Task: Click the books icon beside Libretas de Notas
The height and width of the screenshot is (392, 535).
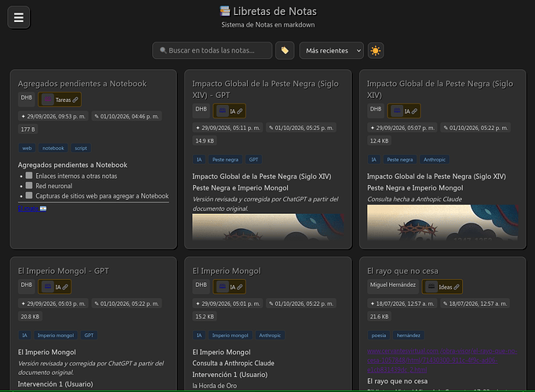Action: (225, 11)
